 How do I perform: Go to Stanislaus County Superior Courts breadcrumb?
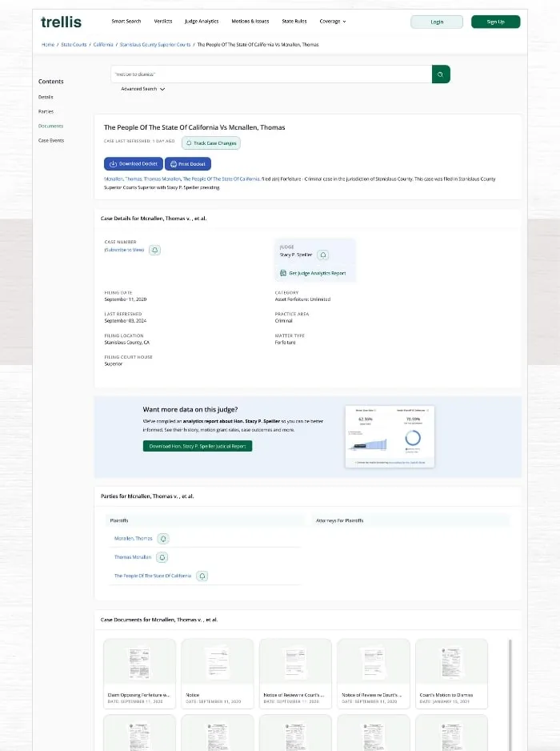click(x=155, y=45)
